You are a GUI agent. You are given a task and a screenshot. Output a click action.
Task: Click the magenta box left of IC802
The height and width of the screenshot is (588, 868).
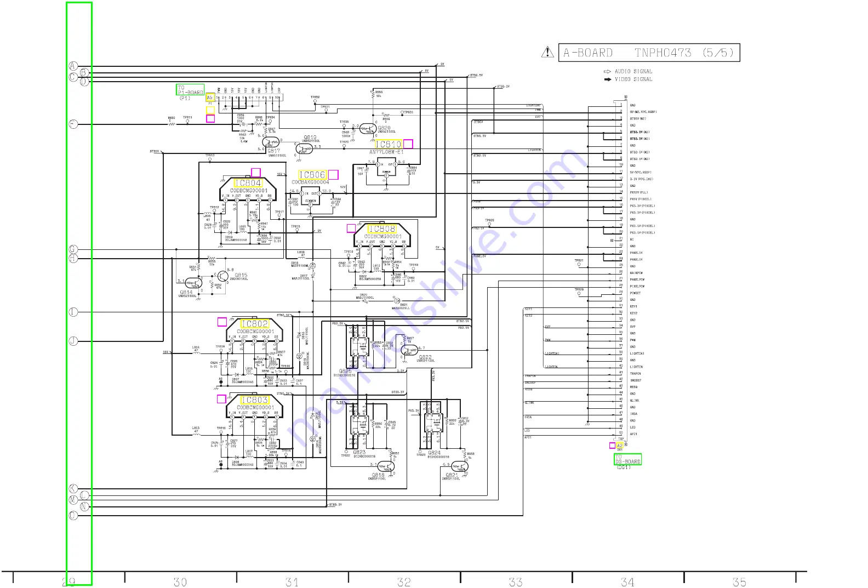pyautogui.click(x=222, y=322)
